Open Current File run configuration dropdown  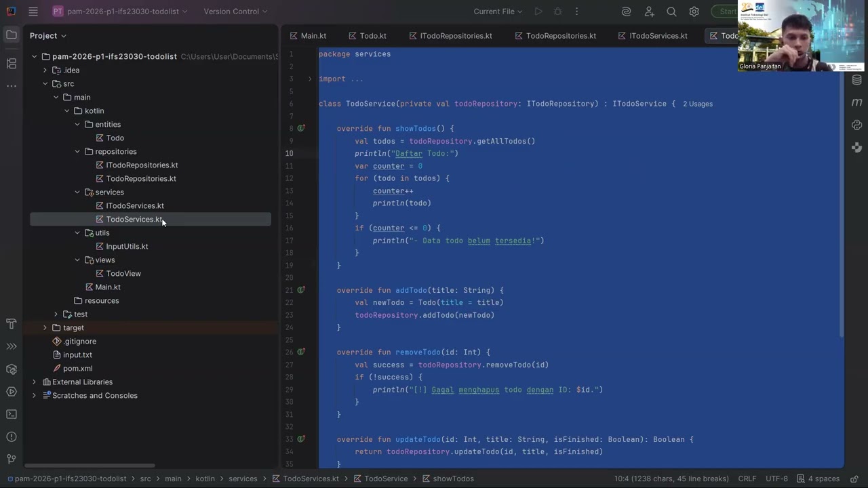coord(498,12)
